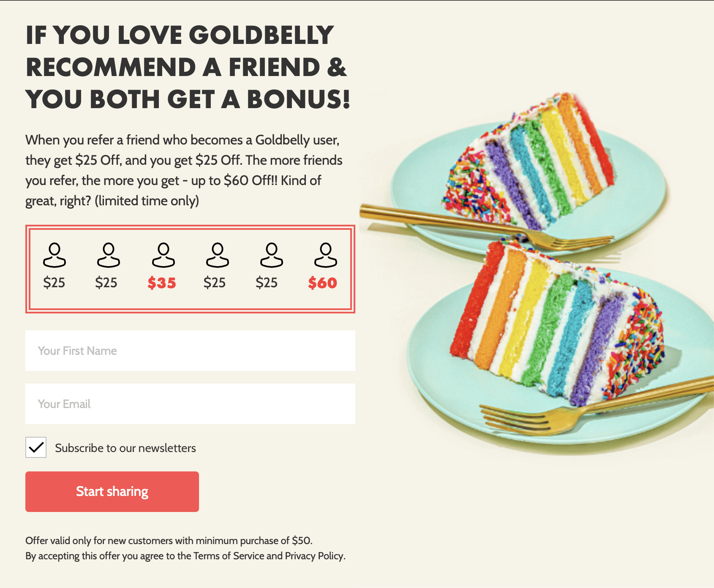Select the Your Email text box
Screen dimensions: 714x588
pos(191,404)
